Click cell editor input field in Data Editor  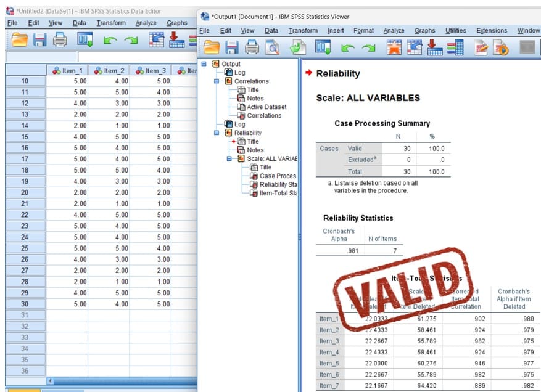click(138, 57)
